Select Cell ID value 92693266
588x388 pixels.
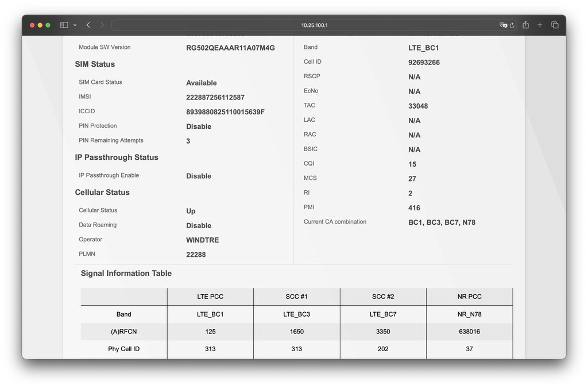coord(424,62)
